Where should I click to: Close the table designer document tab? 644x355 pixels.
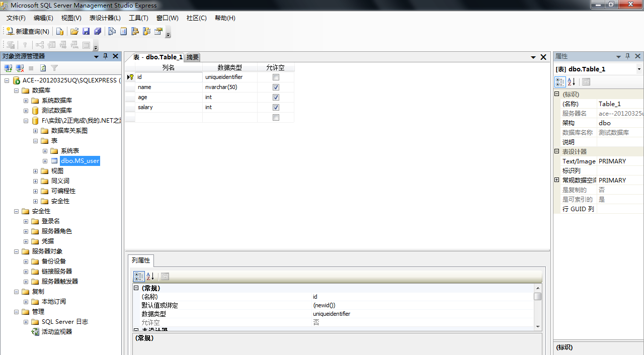point(543,57)
